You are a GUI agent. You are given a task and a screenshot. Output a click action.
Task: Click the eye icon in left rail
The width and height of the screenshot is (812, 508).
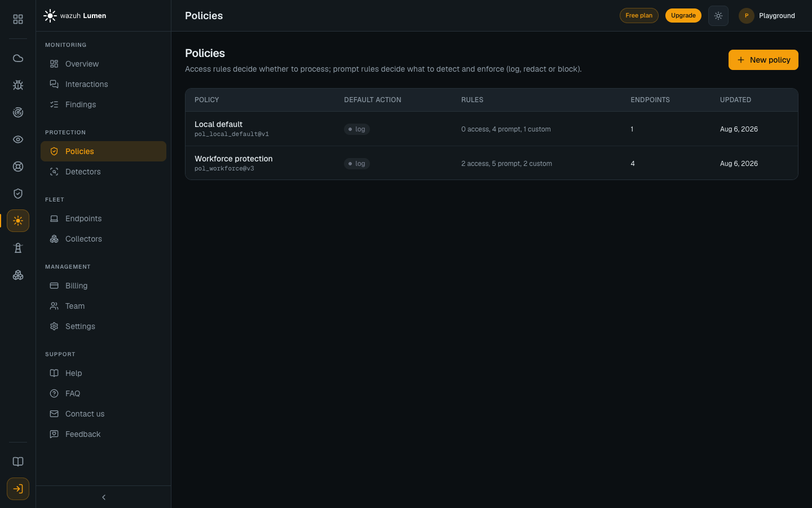[18, 139]
